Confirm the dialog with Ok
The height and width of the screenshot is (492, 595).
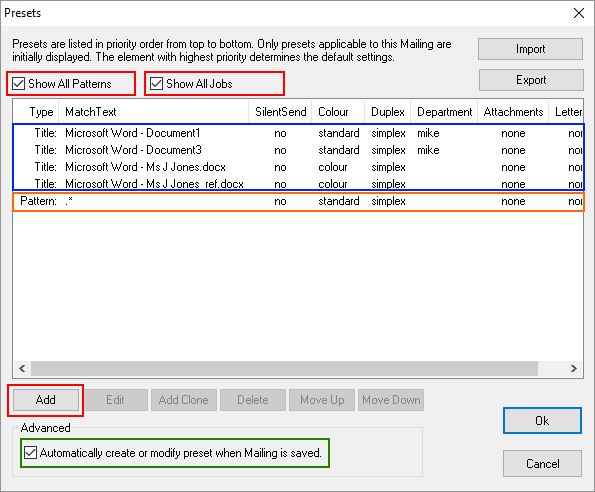(x=542, y=420)
